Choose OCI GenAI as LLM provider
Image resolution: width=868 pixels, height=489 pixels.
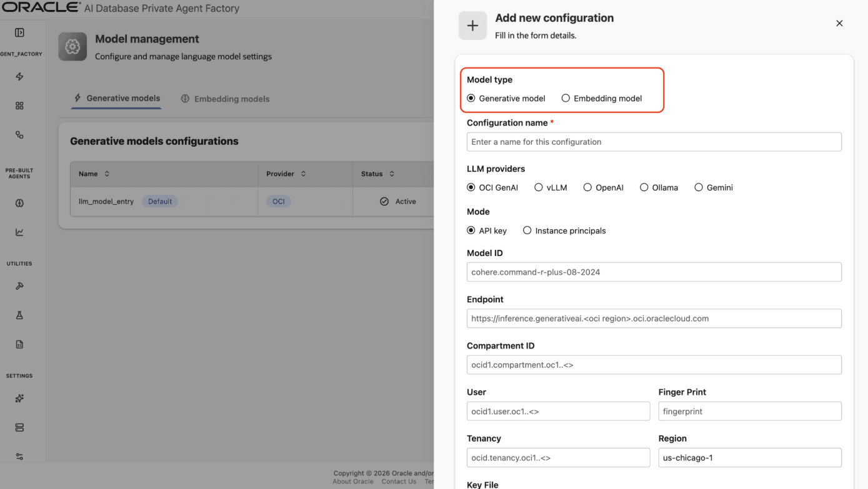[x=471, y=187]
